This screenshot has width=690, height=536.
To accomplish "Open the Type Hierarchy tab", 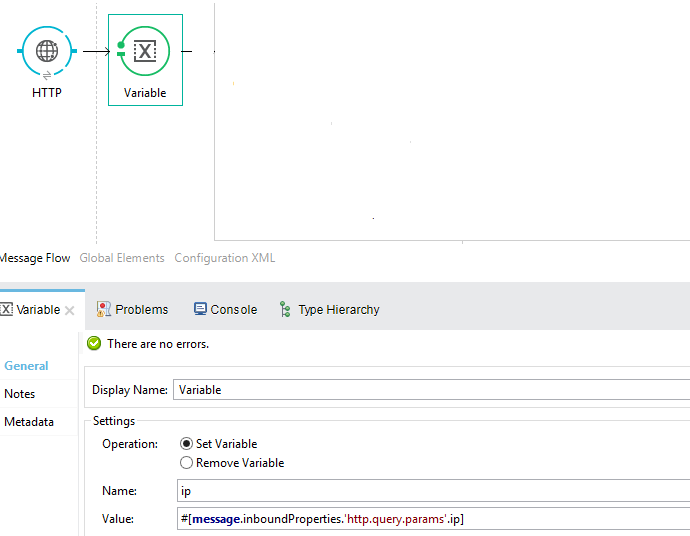I will coord(330,310).
